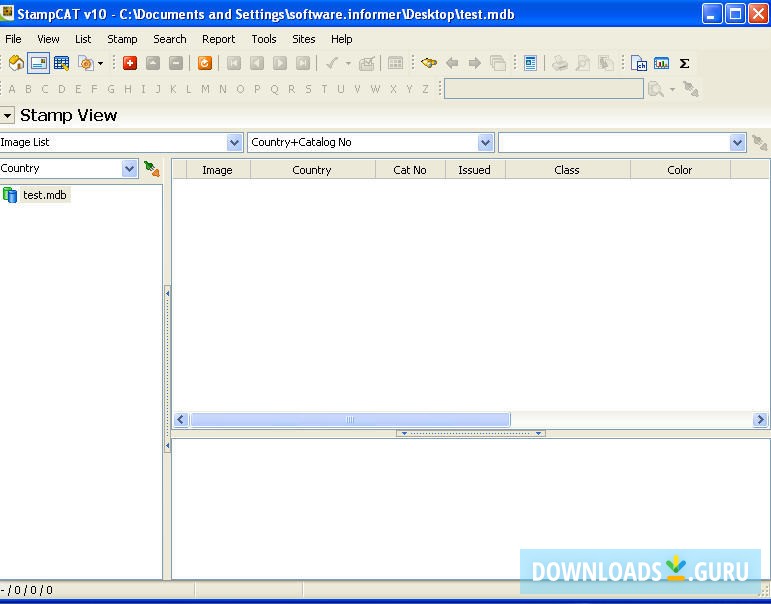Screen dimensions: 771x604
Task: Toggle the Stamp View toolbar button
Action: click(x=38, y=63)
